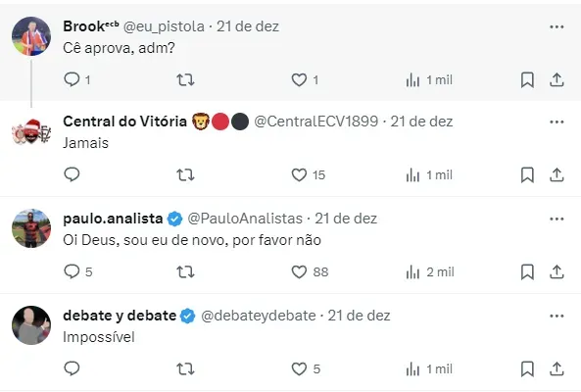Repost the Central do Vitória "Jamais" tweet
The image size is (581, 392).
[x=185, y=174]
